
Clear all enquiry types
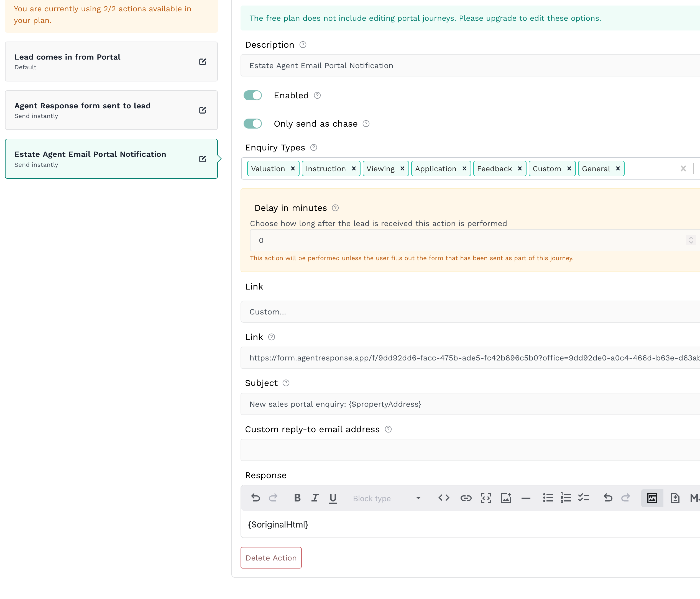[x=683, y=168]
